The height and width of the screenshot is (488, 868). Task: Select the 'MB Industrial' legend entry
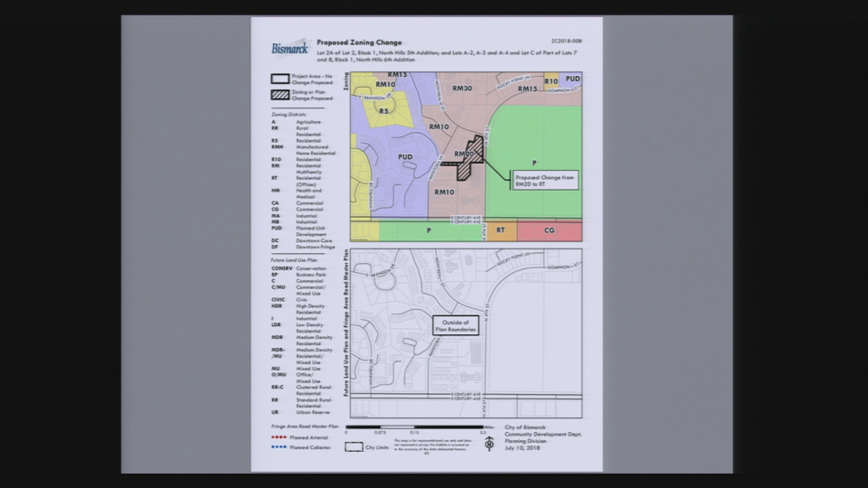point(294,222)
